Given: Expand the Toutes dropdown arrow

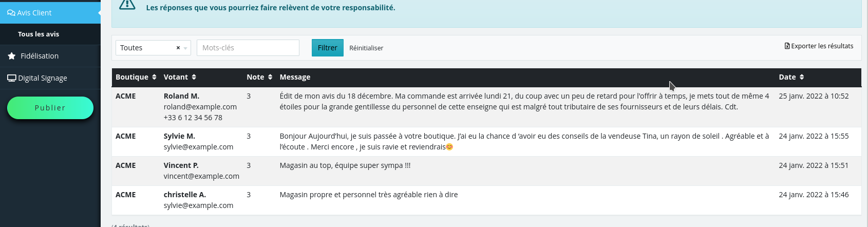Looking at the screenshot, I should [x=185, y=48].
